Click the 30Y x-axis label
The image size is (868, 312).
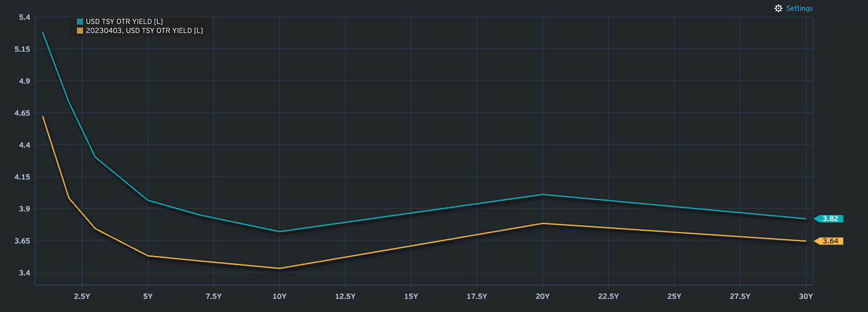tap(806, 296)
